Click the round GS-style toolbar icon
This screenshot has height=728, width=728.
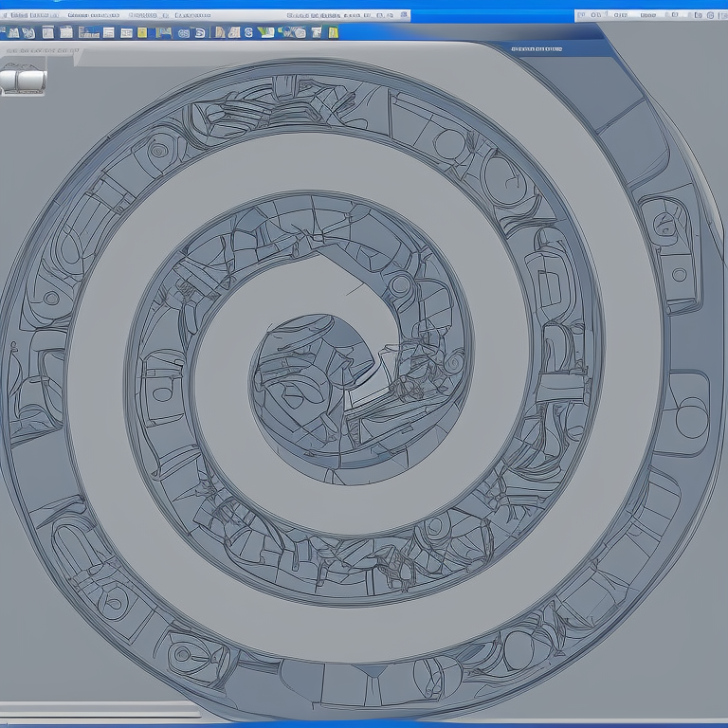pos(184,33)
